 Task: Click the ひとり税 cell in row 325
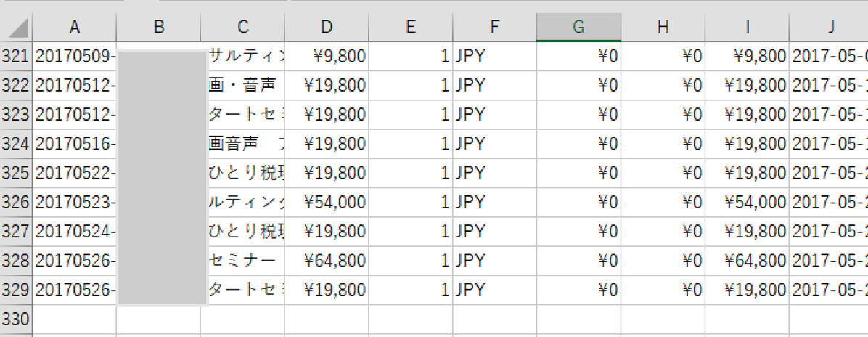coord(246,173)
